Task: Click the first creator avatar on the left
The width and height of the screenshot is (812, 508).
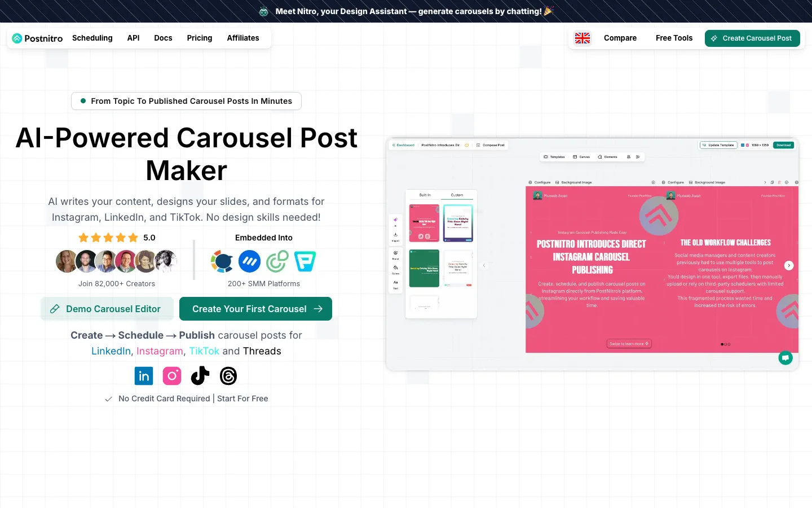Action: pyautogui.click(x=67, y=261)
